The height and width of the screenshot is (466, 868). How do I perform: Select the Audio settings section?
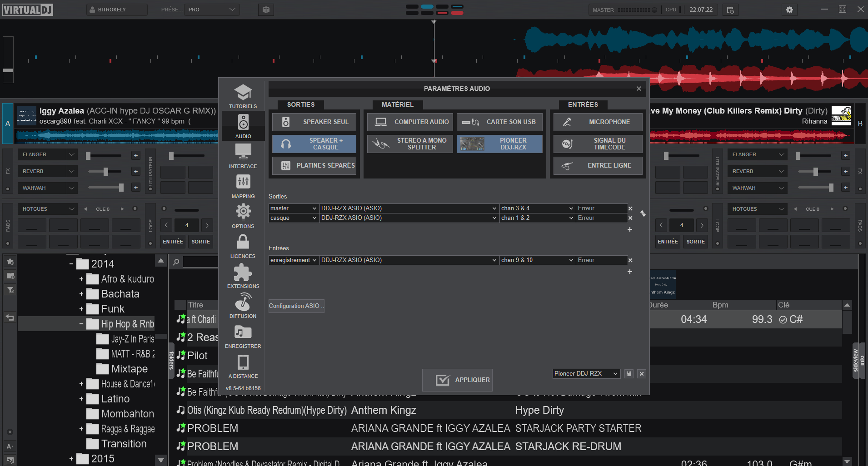[x=243, y=126]
